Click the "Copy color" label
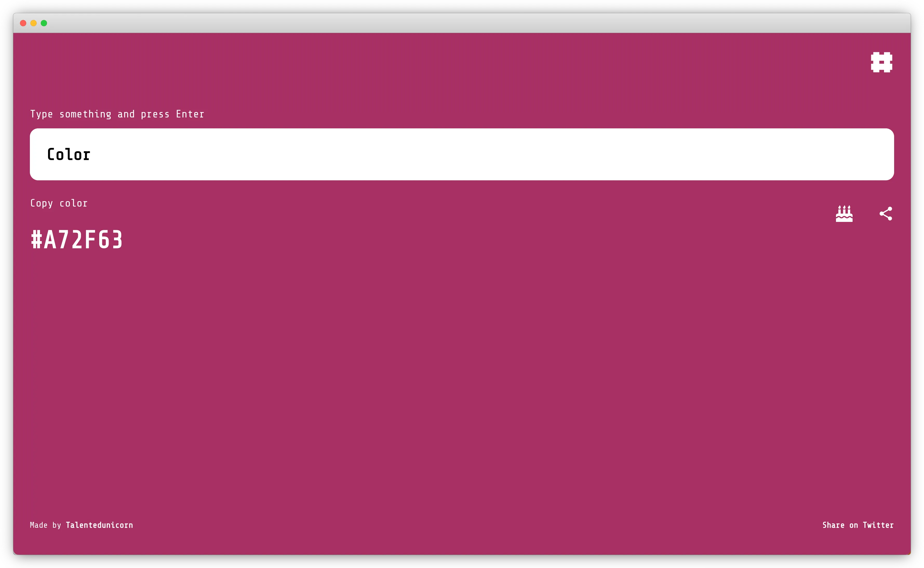 pos(59,203)
